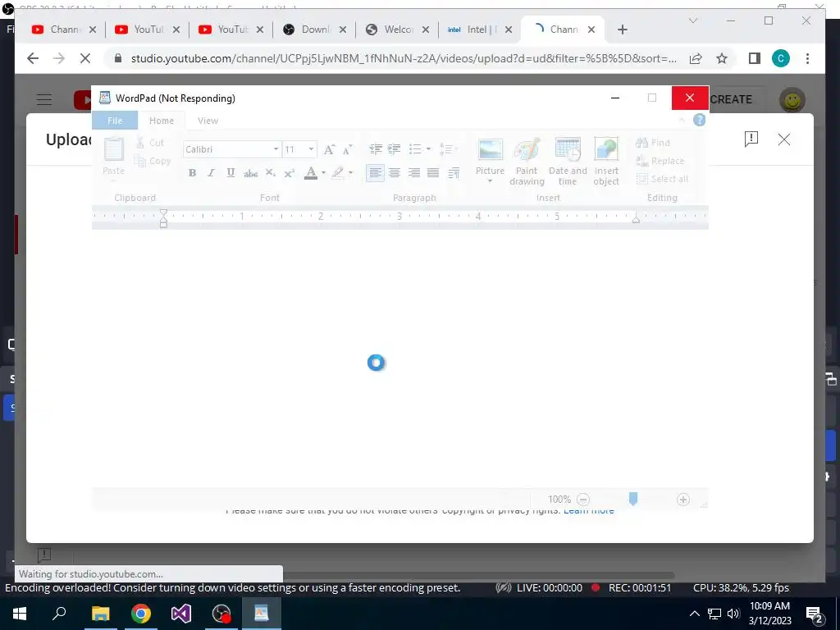The image size is (840, 630).
Task: Align text right in WordPad
Action: pyautogui.click(x=413, y=172)
